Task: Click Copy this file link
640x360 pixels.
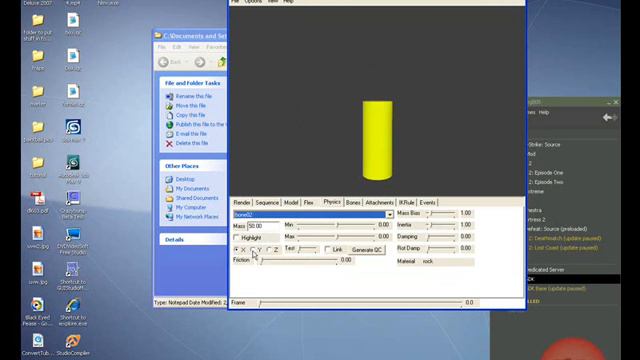Action: click(x=191, y=115)
